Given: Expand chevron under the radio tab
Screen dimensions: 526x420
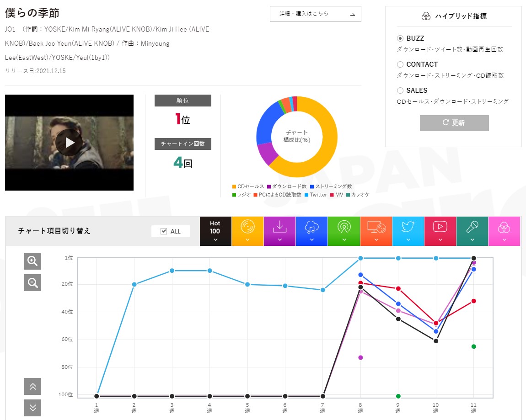Looking at the screenshot, I should pos(344,239).
